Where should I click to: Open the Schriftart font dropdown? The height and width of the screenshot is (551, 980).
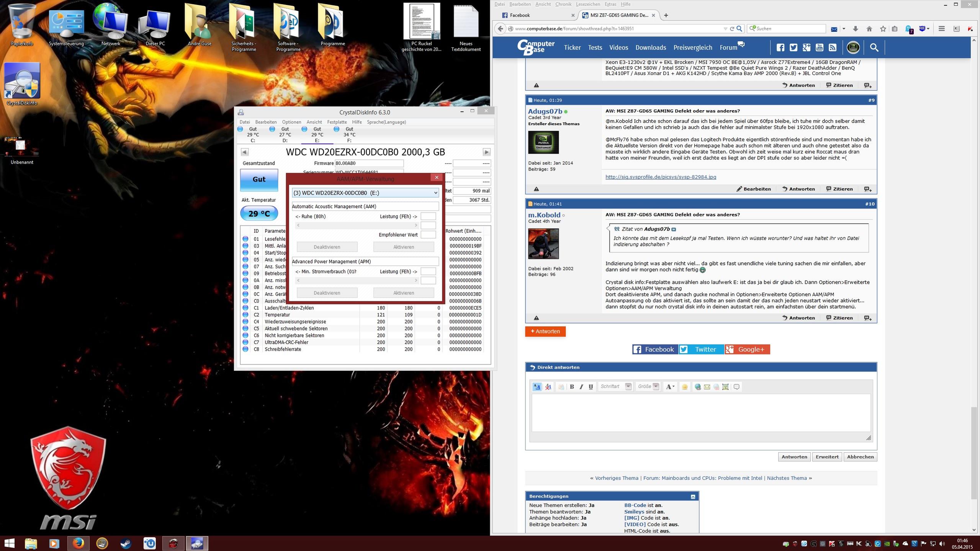(615, 387)
